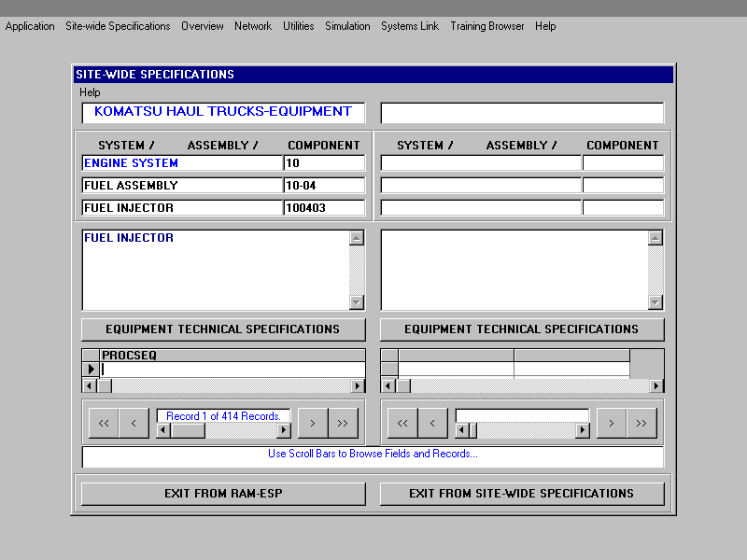This screenshot has height=560, width=747.
Task: Jump to first record in right navigator
Action: [402, 423]
